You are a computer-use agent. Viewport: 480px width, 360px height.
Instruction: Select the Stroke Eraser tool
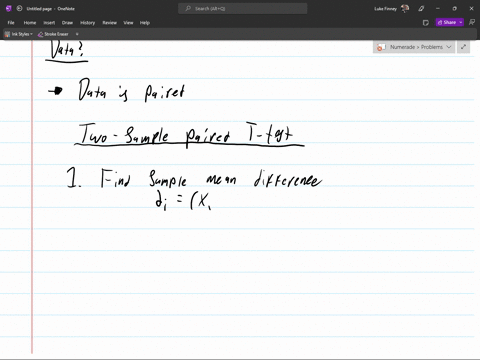point(53,34)
